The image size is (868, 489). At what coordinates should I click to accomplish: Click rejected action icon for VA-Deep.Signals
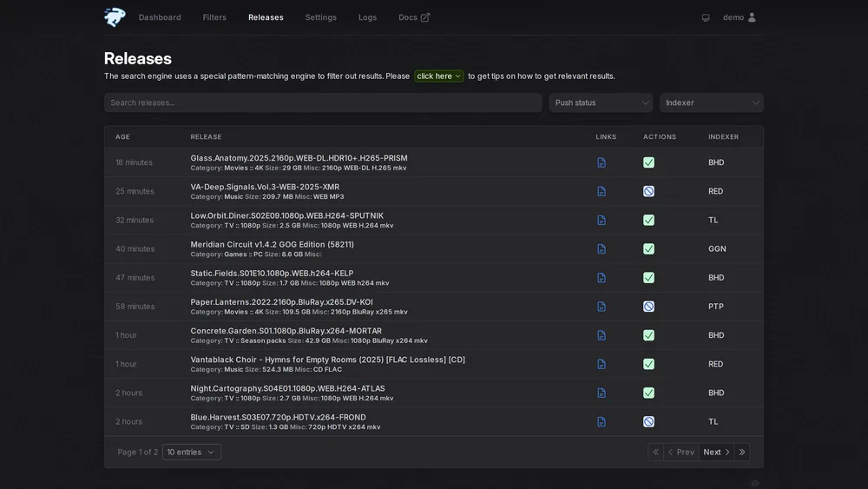pyautogui.click(x=648, y=191)
